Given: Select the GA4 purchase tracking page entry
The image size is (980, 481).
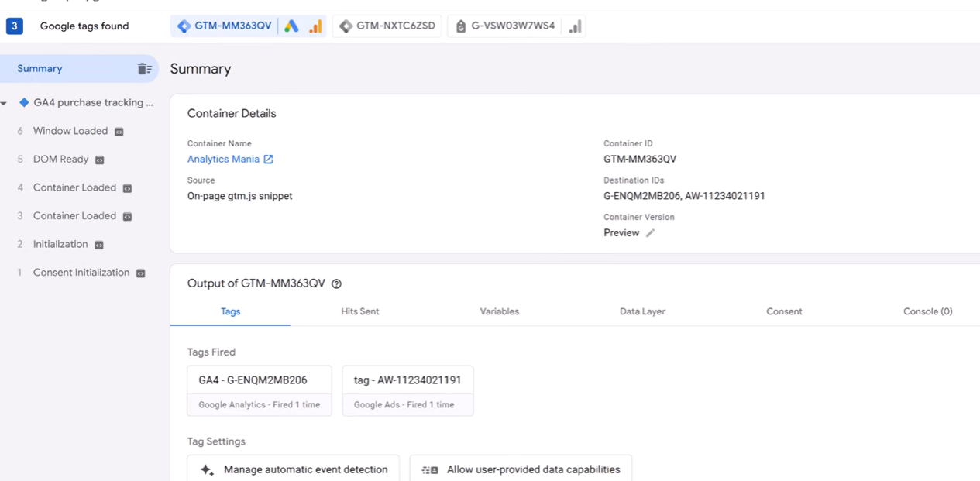Looking at the screenshot, I should tap(94, 103).
